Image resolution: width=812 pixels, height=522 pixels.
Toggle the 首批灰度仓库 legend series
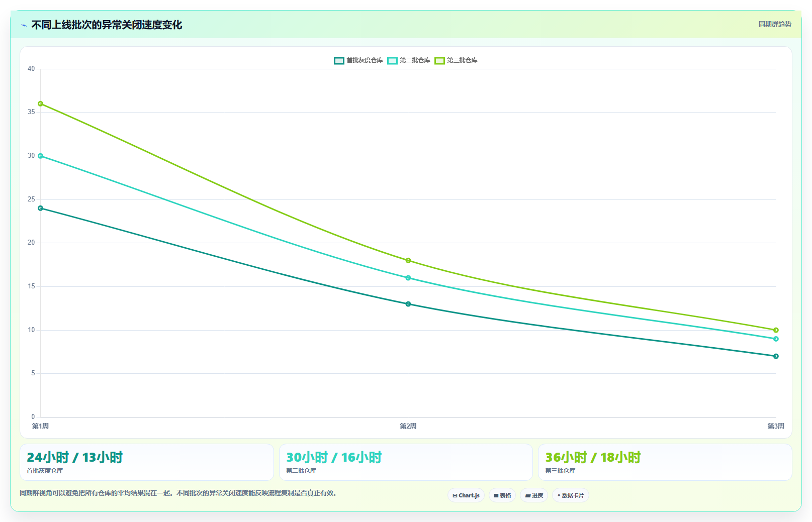[x=358, y=60]
